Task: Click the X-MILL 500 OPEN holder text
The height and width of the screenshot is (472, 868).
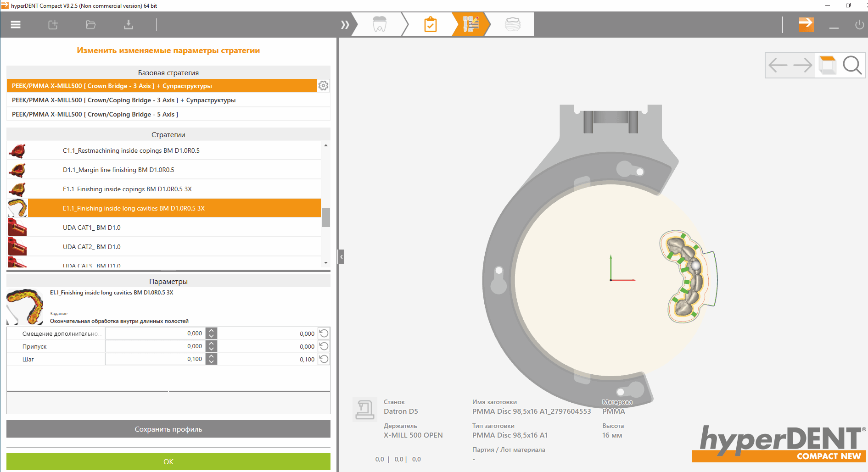Action: [x=413, y=435]
